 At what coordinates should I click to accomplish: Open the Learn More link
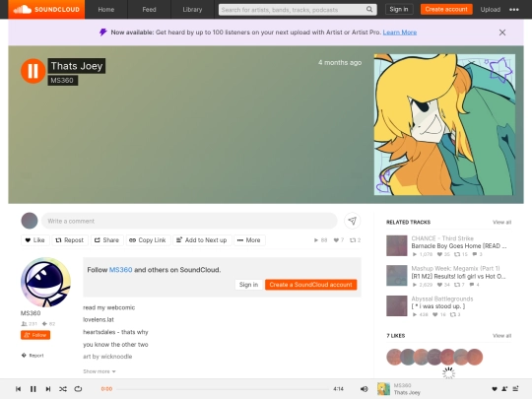[x=400, y=33]
